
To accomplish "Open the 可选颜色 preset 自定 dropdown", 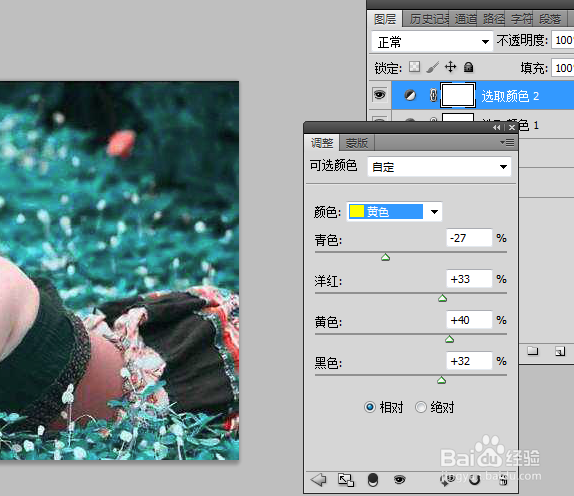I will click(x=439, y=167).
